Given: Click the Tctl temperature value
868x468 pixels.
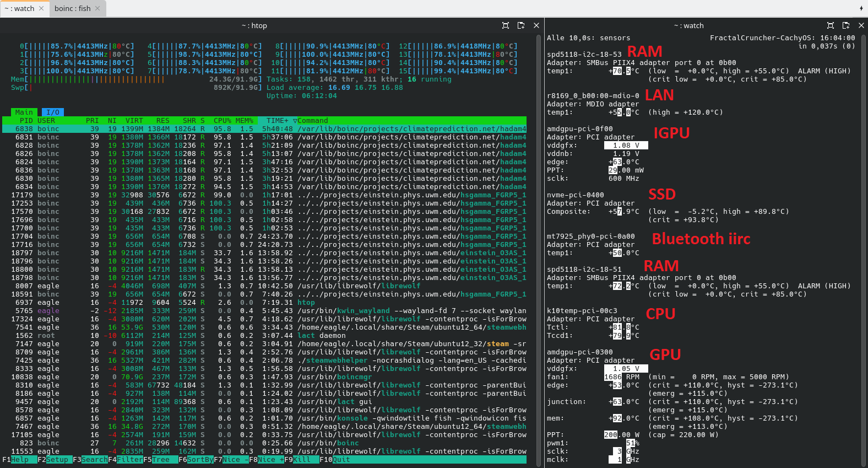Looking at the screenshot, I should 624,327.
